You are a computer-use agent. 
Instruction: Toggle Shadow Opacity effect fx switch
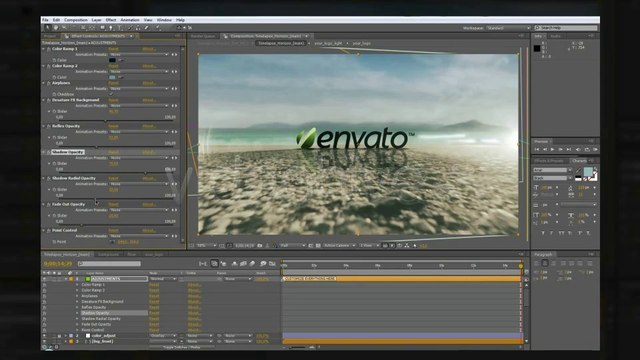pyautogui.click(x=49, y=152)
